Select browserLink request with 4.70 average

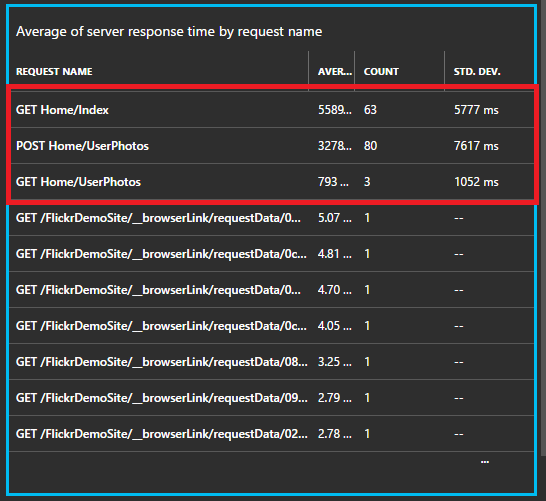272,290
